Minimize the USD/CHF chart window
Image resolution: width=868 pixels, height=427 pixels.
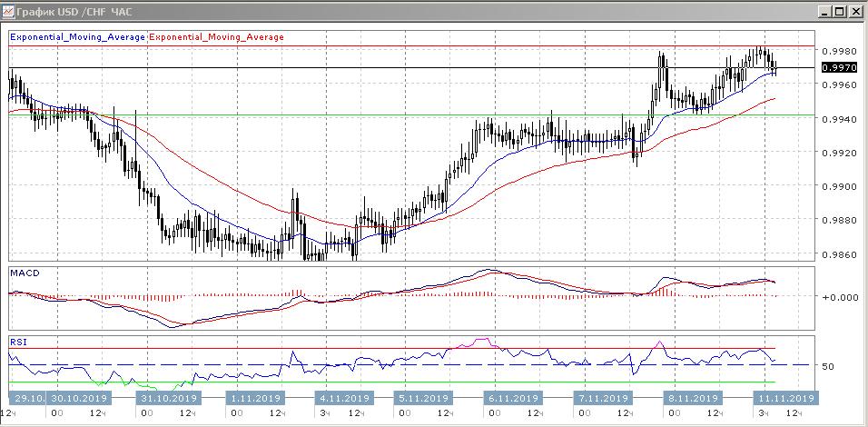pos(824,11)
